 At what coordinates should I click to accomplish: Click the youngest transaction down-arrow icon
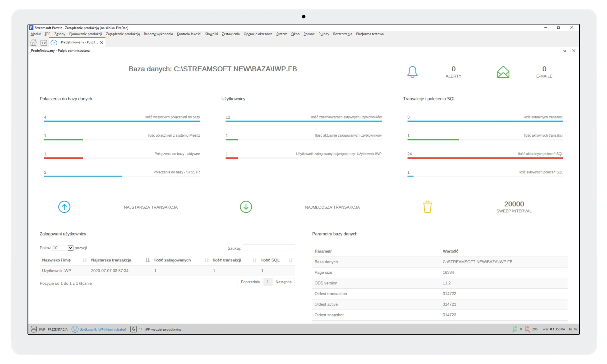tap(246, 207)
